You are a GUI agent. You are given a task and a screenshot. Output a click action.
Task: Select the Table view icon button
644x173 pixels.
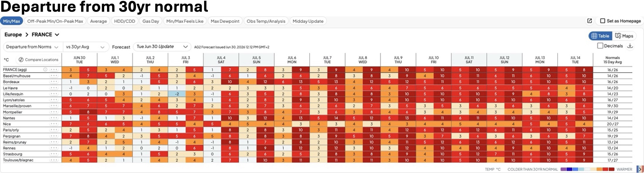point(594,36)
